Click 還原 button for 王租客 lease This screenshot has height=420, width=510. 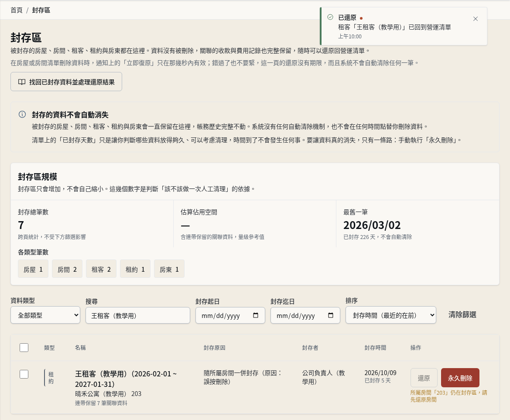[424, 378]
